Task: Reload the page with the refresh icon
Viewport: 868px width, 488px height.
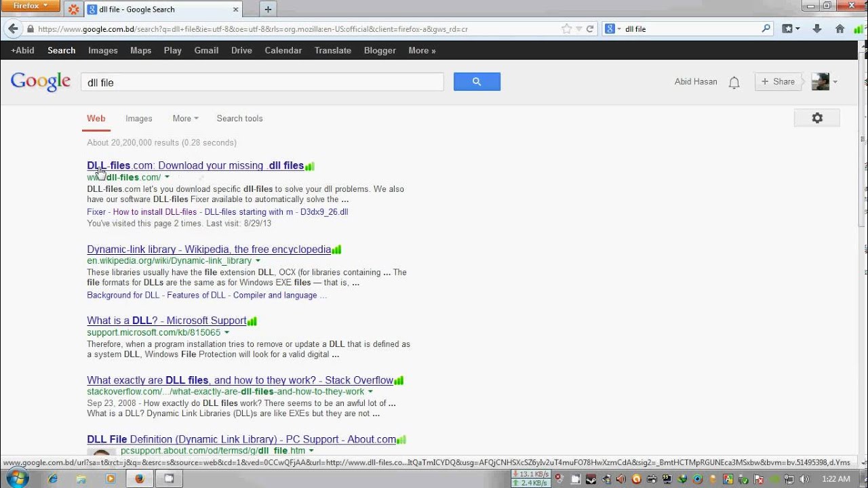Action: (590, 29)
